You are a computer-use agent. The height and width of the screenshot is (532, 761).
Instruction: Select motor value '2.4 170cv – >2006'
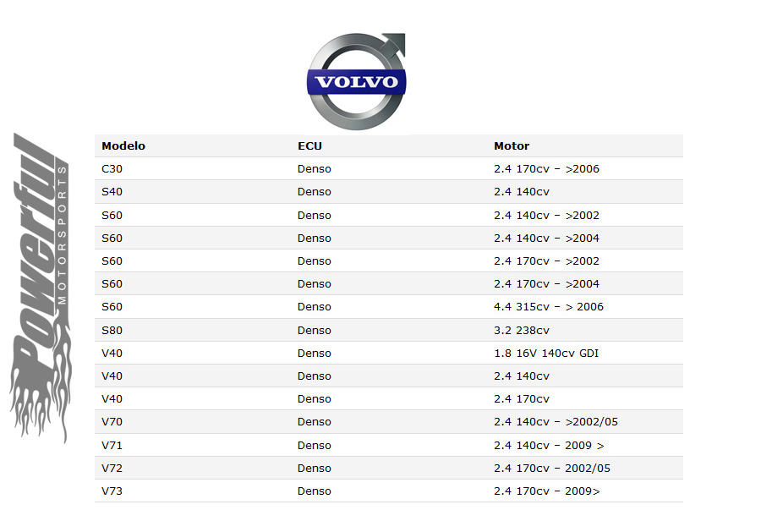(x=546, y=169)
